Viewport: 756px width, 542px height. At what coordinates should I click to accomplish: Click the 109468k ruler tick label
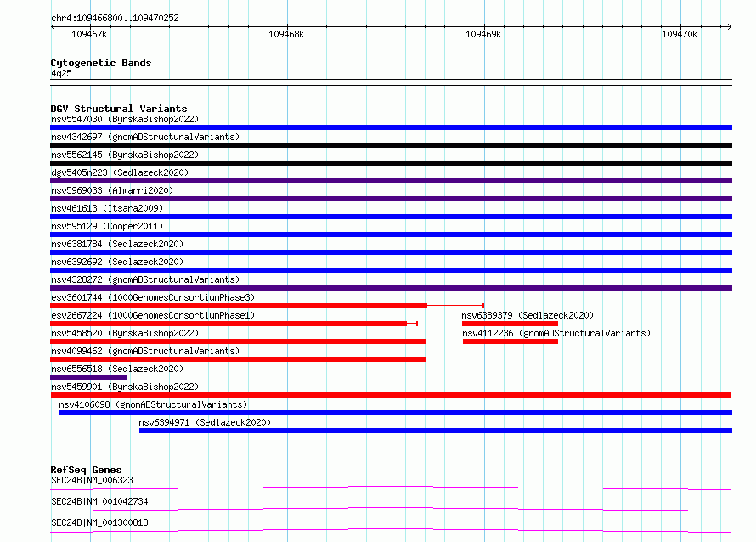pyautogui.click(x=286, y=34)
